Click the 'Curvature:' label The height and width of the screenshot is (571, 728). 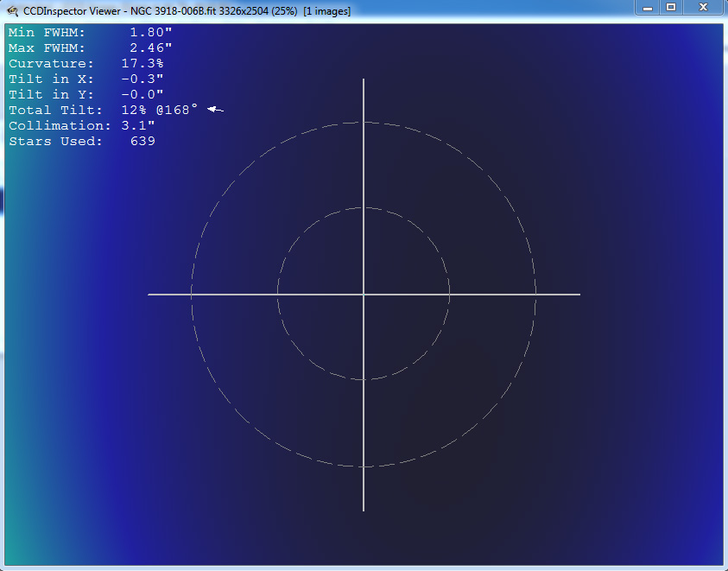coord(51,64)
